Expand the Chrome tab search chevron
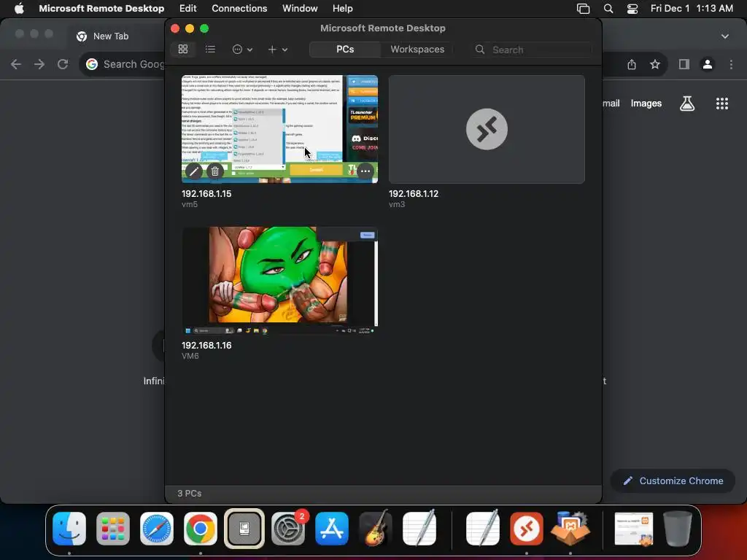The height and width of the screenshot is (560, 747). (724, 36)
